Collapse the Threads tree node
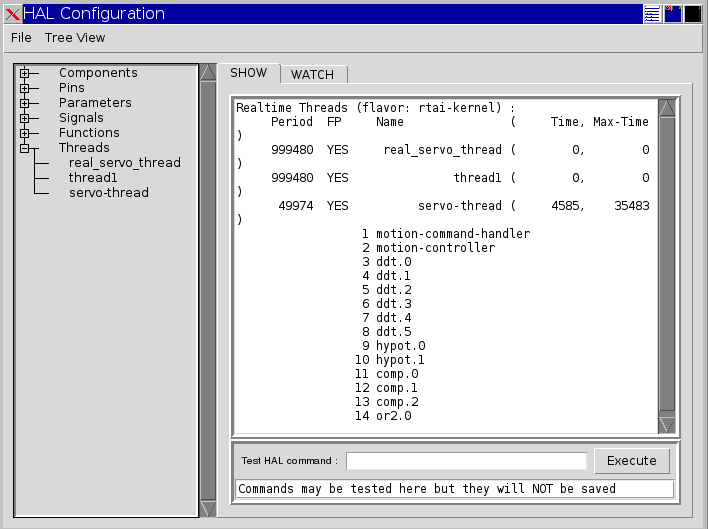Image resolution: width=708 pixels, height=529 pixels. [x=24, y=148]
